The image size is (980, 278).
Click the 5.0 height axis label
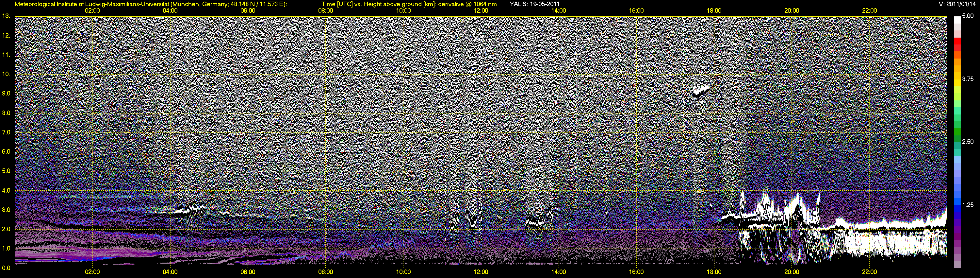(x=6, y=171)
